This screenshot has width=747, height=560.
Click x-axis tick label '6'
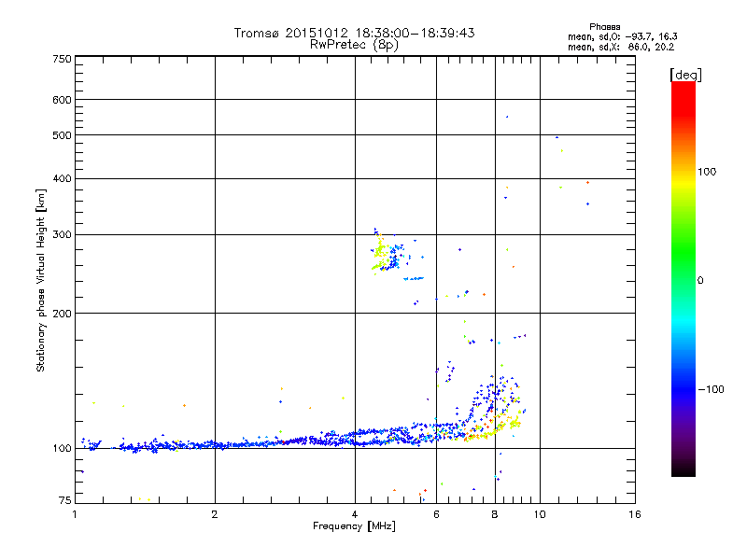[436, 514]
